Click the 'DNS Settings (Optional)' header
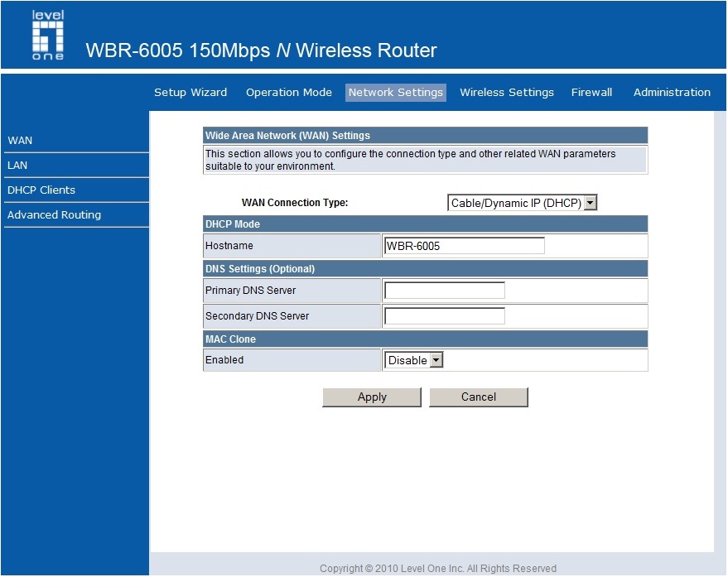This screenshot has width=728, height=577. [x=260, y=269]
